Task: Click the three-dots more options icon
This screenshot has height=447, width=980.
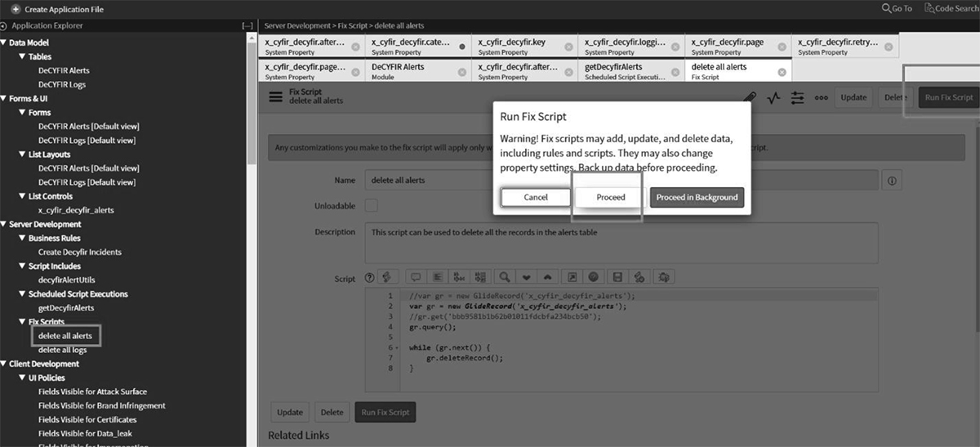Action: (821, 97)
